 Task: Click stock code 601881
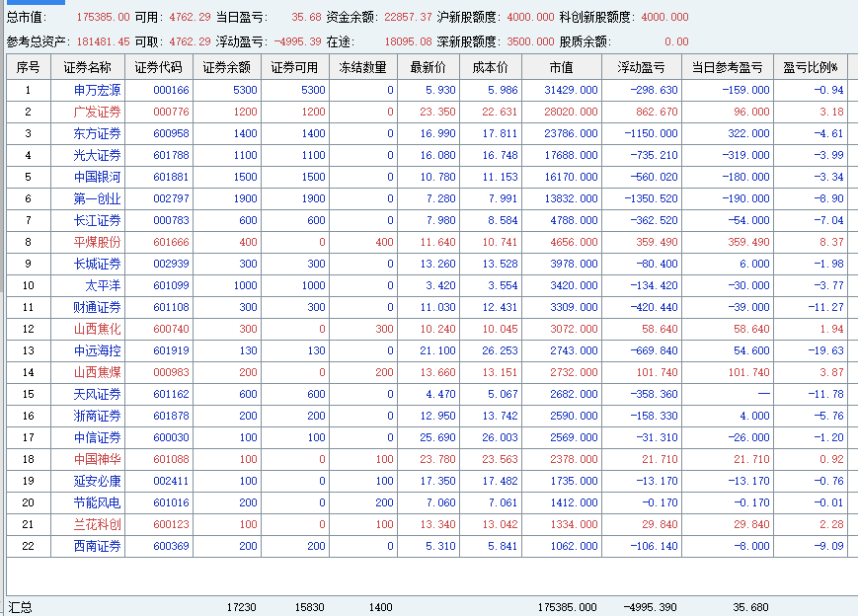coord(171,178)
